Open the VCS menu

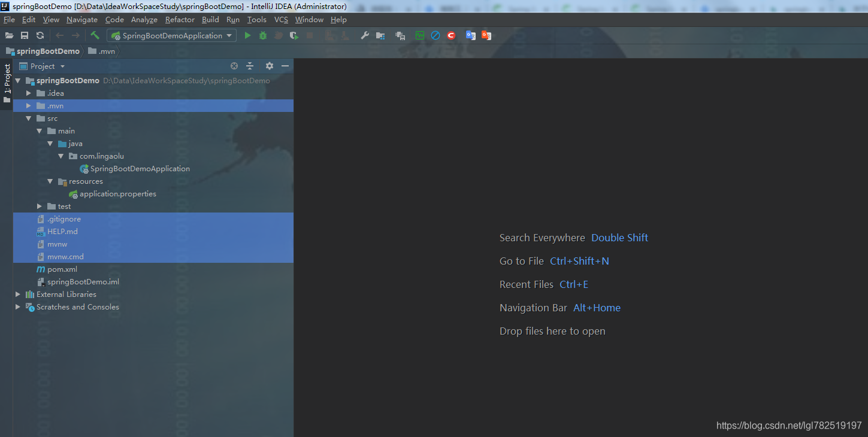coord(282,20)
